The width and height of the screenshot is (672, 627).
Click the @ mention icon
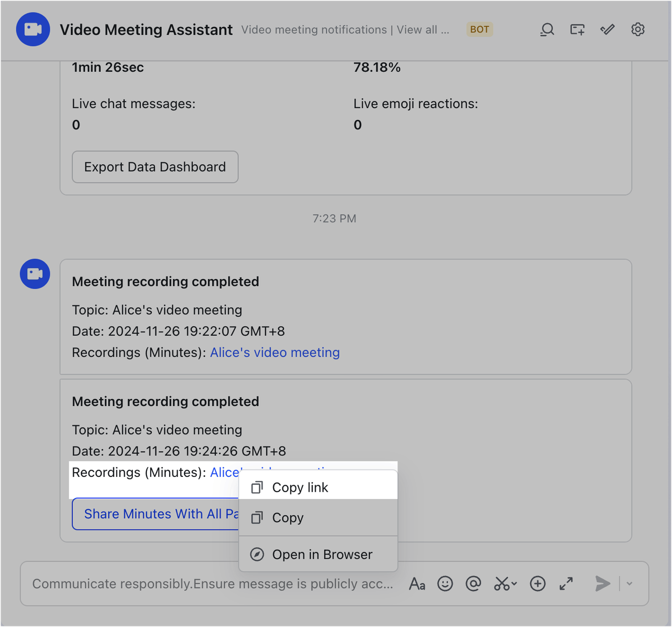point(474,584)
